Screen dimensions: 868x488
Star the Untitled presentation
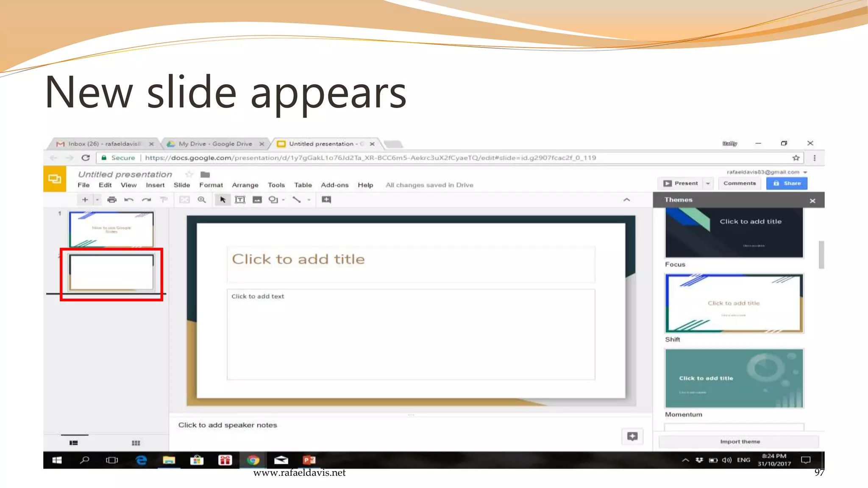pos(189,174)
